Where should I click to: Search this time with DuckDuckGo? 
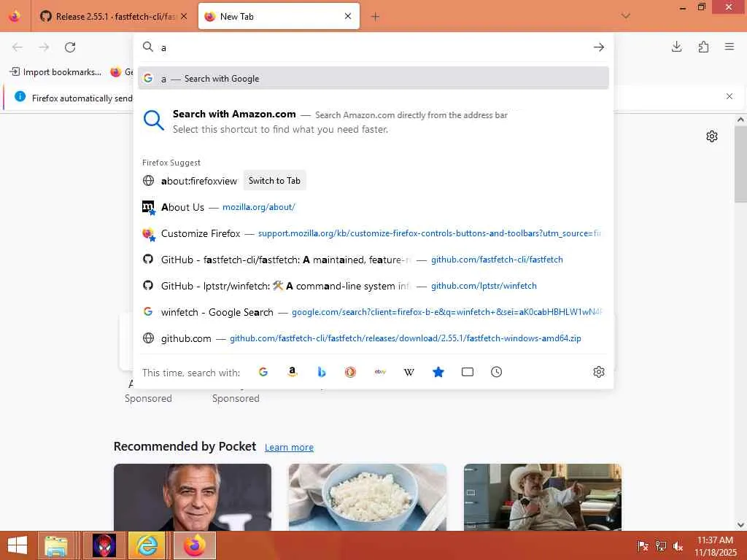350,372
